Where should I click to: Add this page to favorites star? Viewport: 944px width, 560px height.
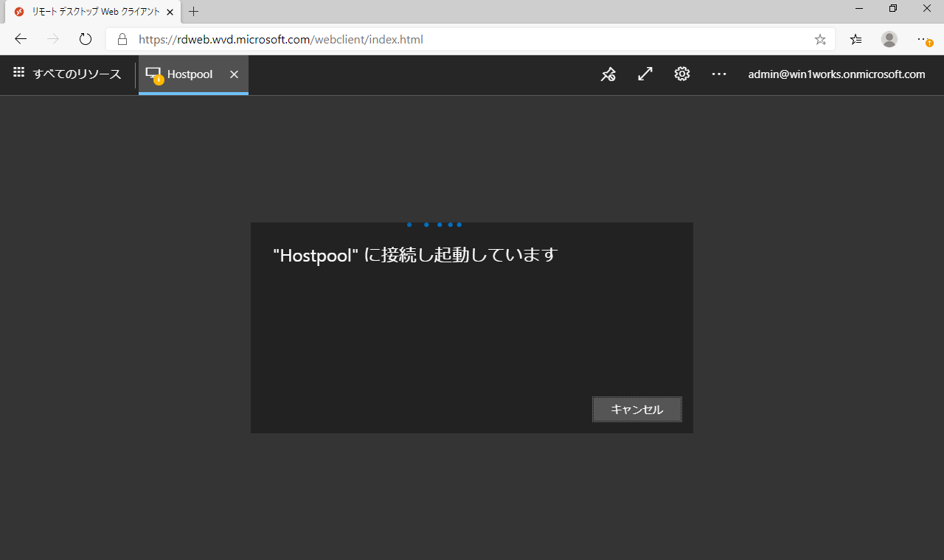coord(820,40)
